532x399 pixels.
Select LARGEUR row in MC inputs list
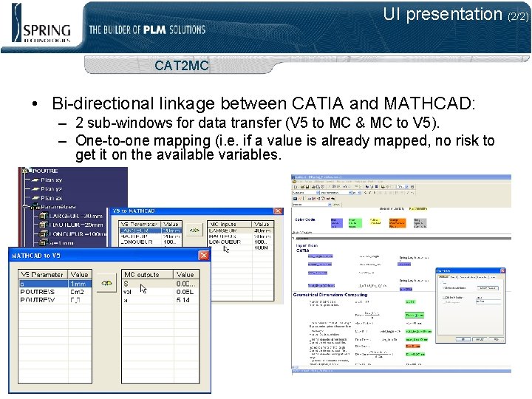[x=240, y=231]
